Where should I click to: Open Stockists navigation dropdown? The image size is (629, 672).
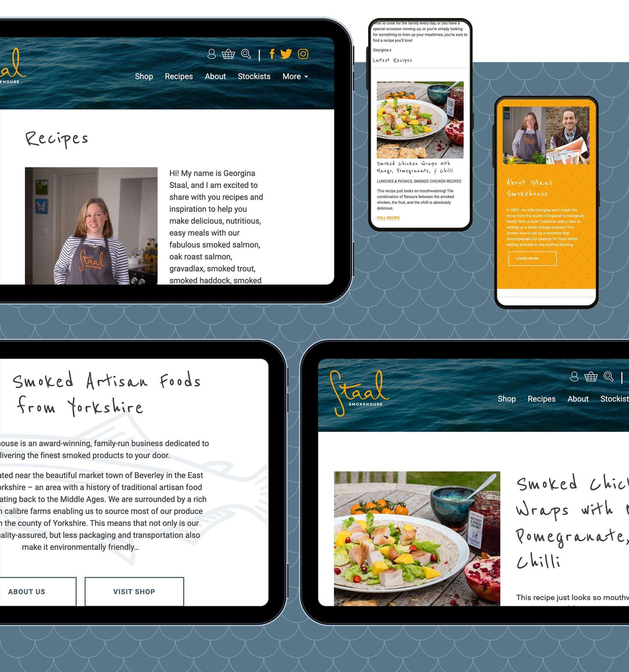(x=253, y=76)
